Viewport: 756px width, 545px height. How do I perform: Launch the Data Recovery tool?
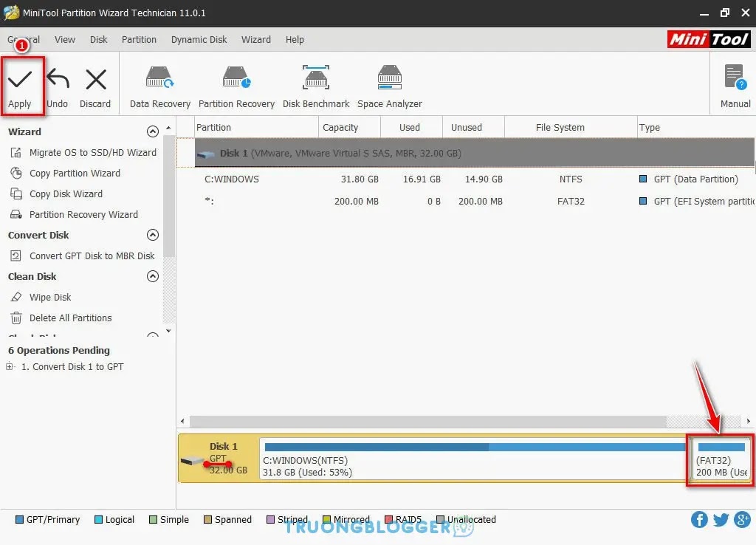[x=160, y=87]
